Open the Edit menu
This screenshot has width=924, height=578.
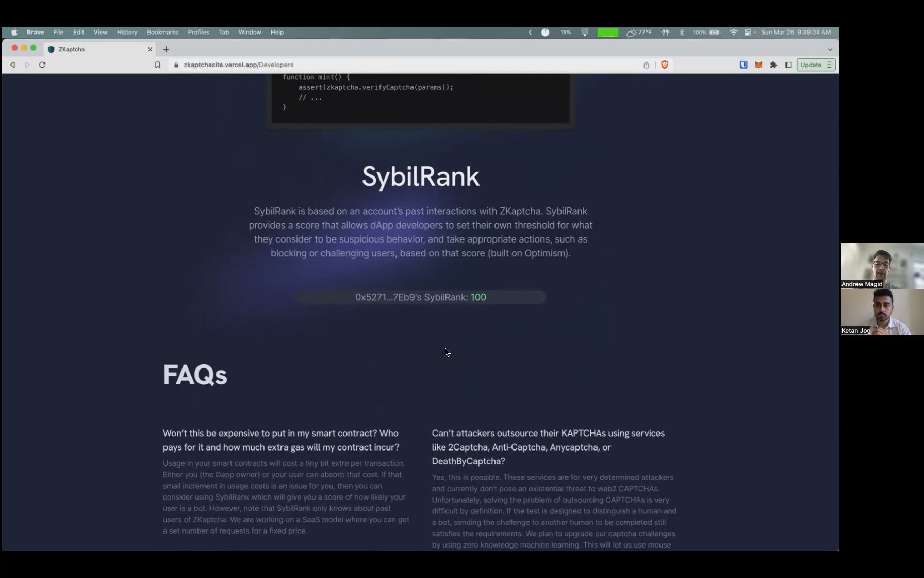78,32
